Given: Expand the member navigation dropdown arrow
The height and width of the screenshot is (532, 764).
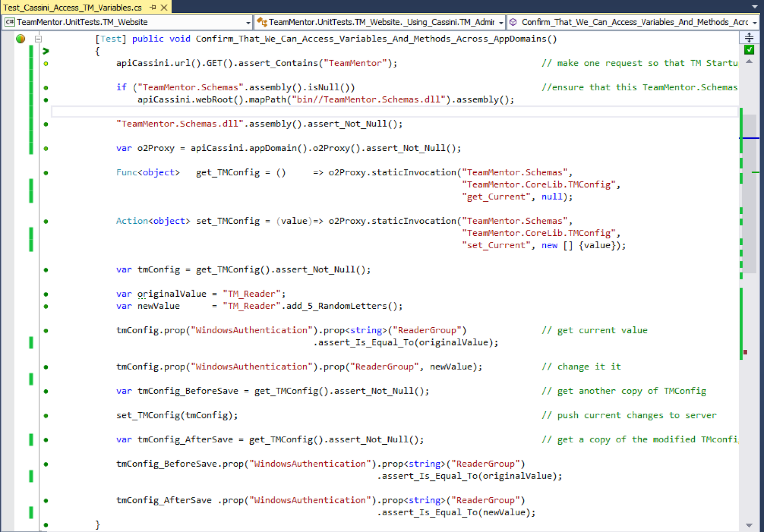Looking at the screenshot, I should tap(754, 22).
